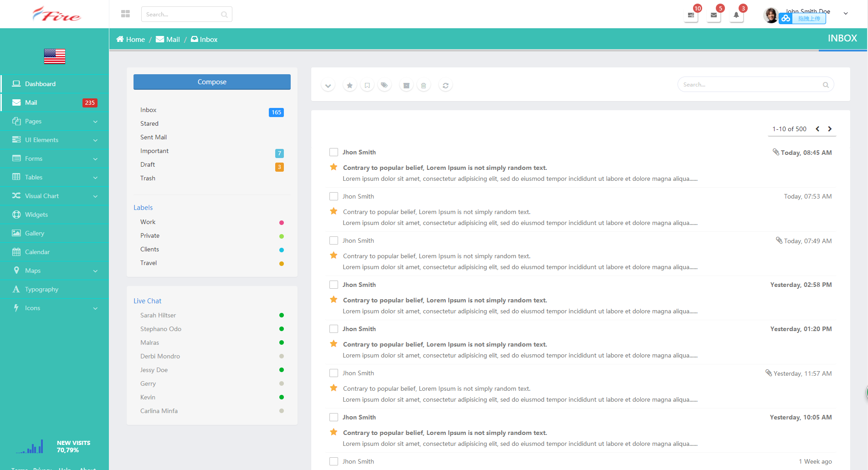The image size is (868, 470).
Task: Refresh the inbox with the refresh icon
Action: pos(446,86)
